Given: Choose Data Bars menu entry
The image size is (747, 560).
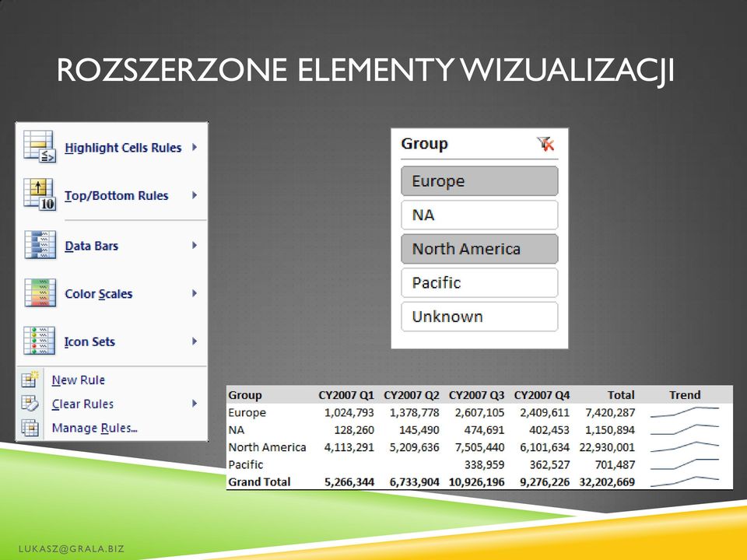Looking at the screenshot, I should click(x=112, y=245).
